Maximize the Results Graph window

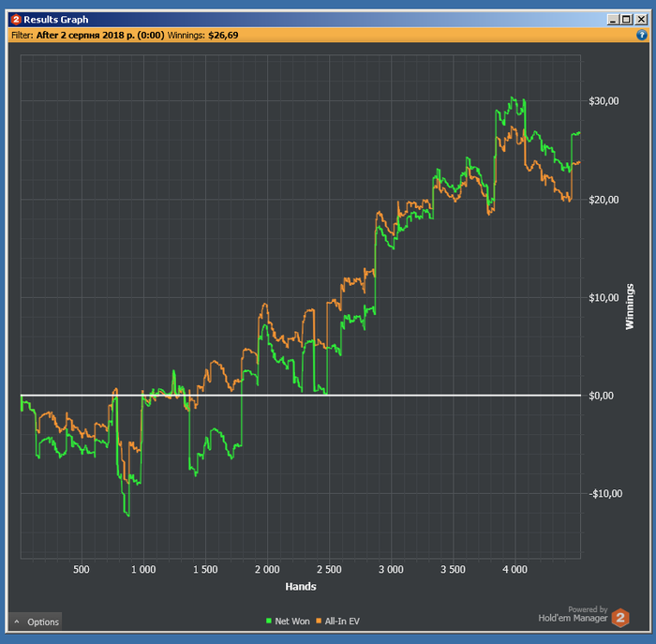(627, 20)
